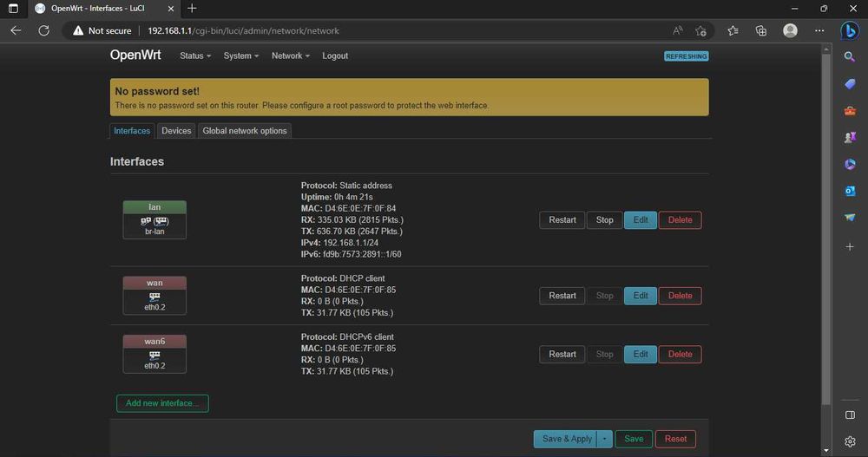Open the tab actions menu icon
Screen dimensions: 868x457
coord(13,9)
